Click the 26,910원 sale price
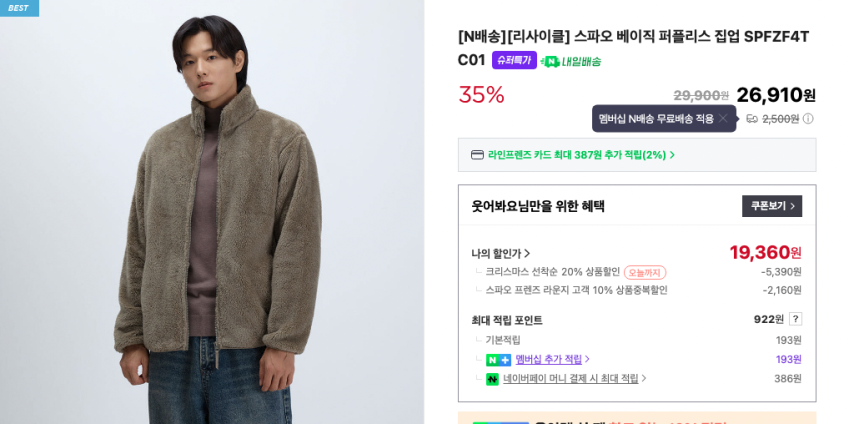This screenshot has height=424, width=849. coord(775,95)
